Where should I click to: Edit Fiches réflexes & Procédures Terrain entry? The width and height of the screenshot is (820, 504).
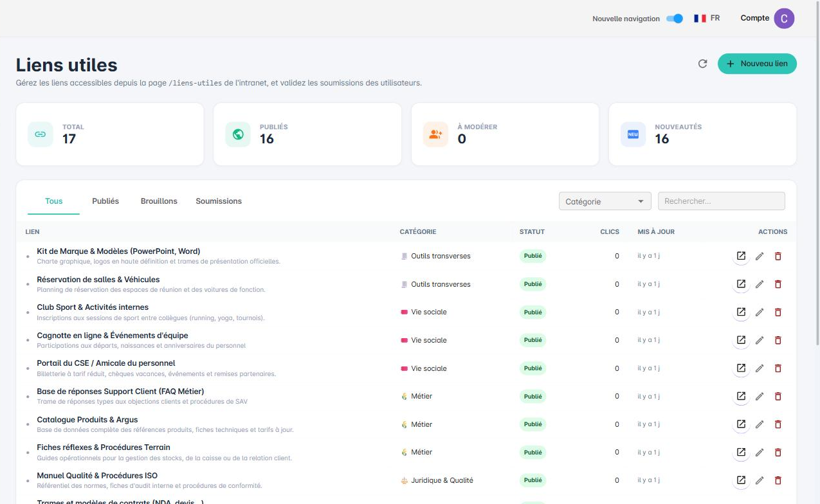(760, 452)
